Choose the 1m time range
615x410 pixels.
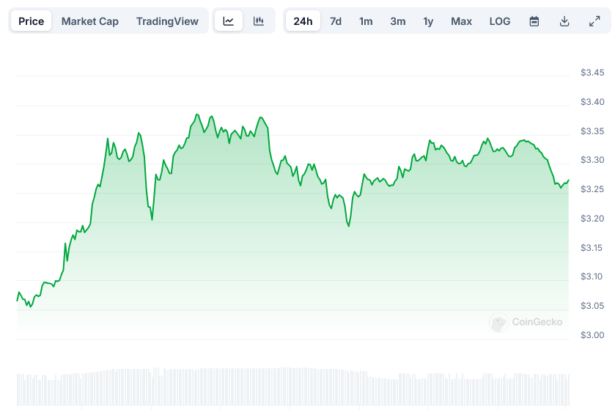click(366, 21)
